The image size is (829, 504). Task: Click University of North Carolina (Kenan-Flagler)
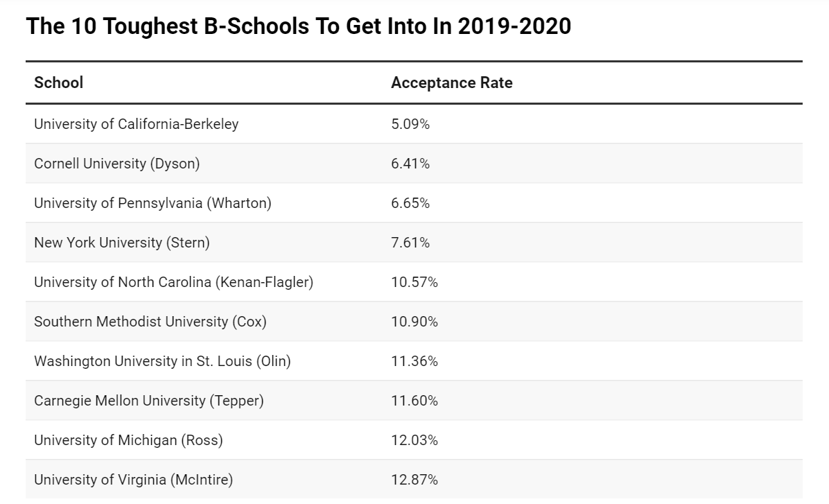tap(173, 282)
